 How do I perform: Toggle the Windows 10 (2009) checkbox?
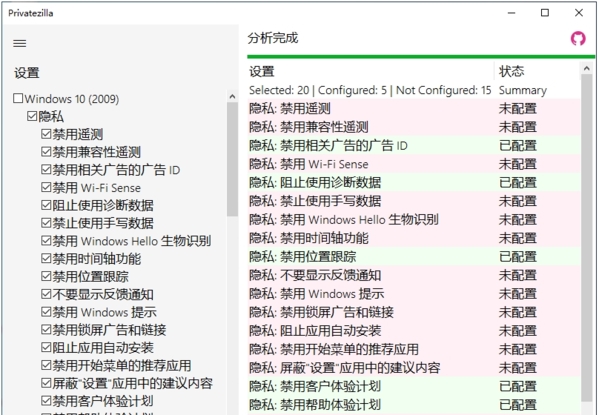[18, 98]
